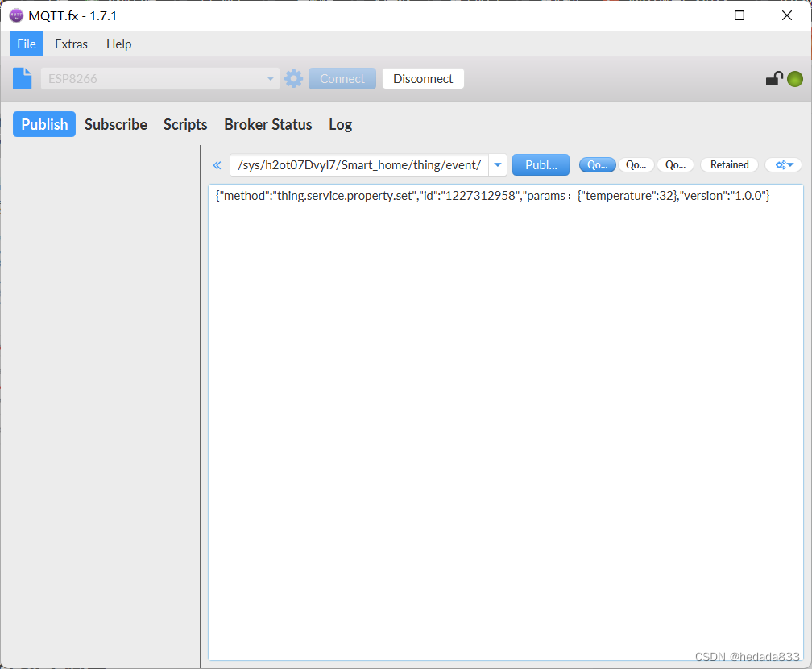Viewport: 812px width, 669px height.
Task: Click the Connect button
Action: tap(342, 79)
